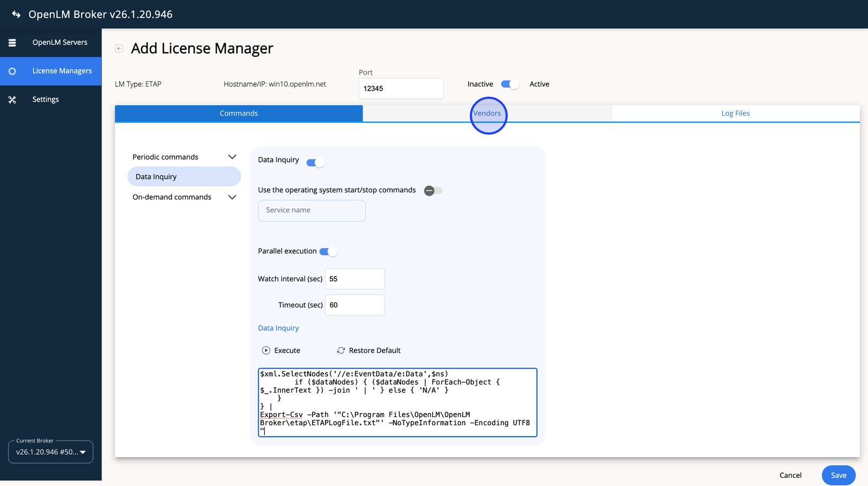Image resolution: width=868 pixels, height=486 pixels.
Task: Click the Timeout input field
Action: pos(355,305)
